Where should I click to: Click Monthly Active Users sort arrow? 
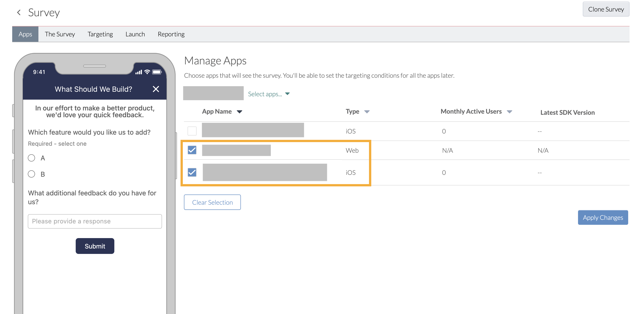pyautogui.click(x=509, y=112)
